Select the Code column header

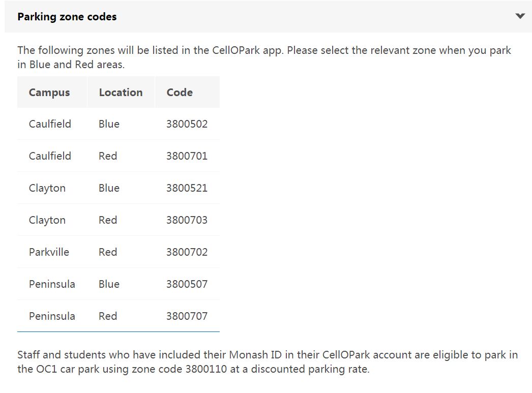tap(180, 92)
